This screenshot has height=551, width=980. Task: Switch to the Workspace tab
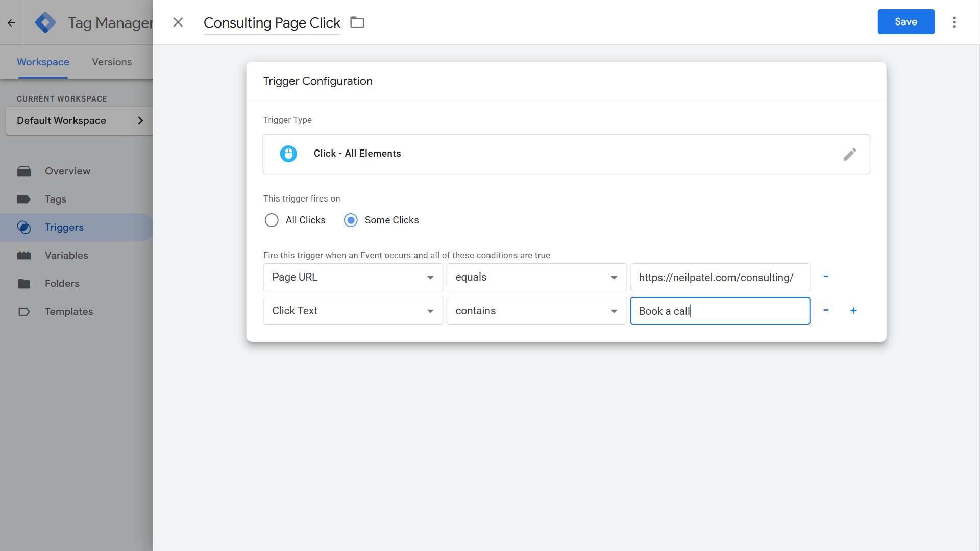point(43,62)
